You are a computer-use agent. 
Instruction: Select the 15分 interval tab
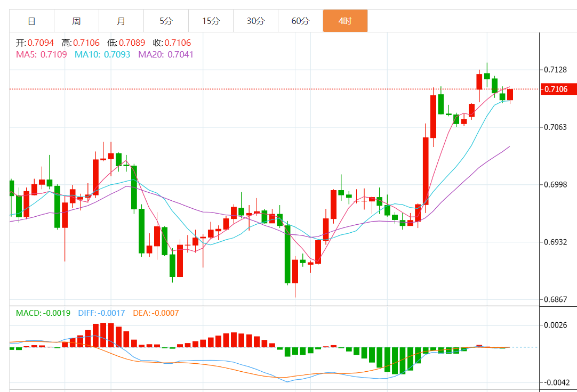pos(211,21)
